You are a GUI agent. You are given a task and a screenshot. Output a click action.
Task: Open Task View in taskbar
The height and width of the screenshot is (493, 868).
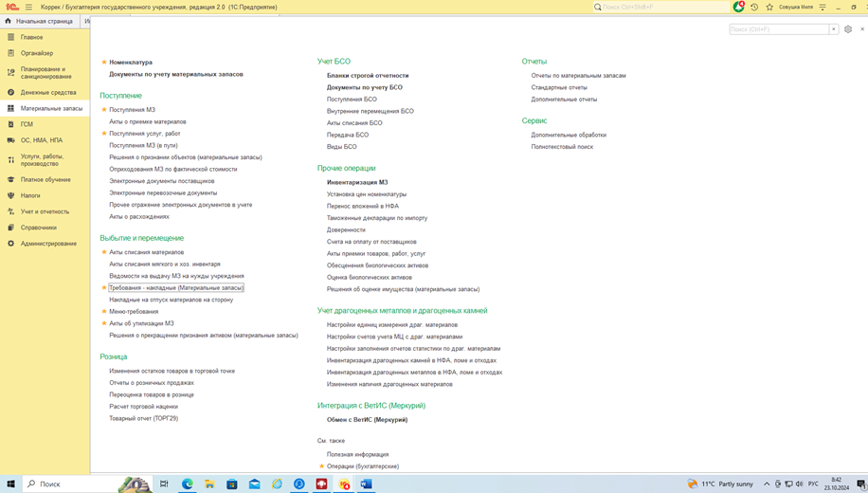(164, 484)
